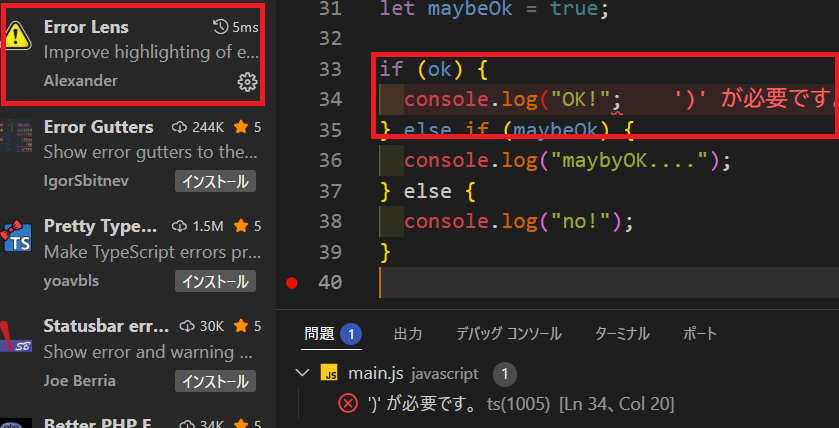Install the Error Gutters extension
The width and height of the screenshot is (839, 428).
215,181
